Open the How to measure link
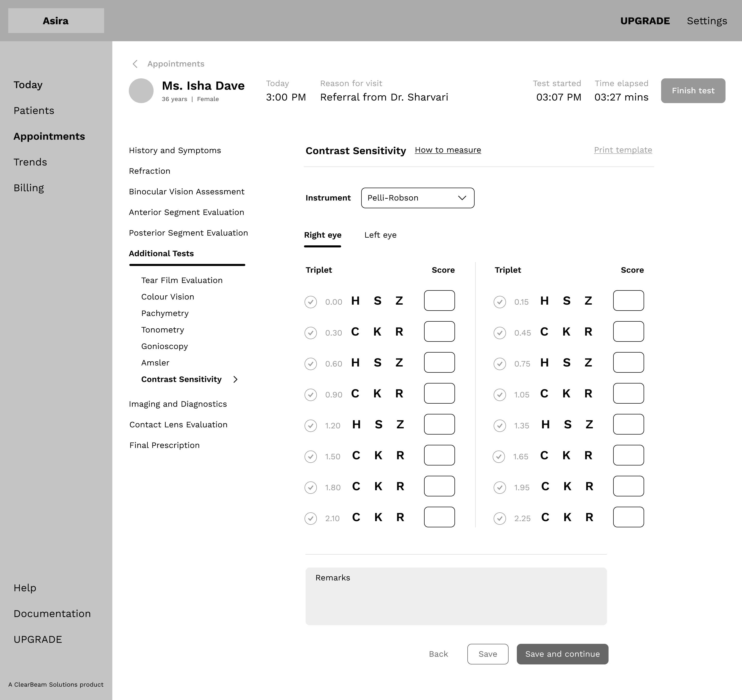742x700 pixels. [x=448, y=150]
